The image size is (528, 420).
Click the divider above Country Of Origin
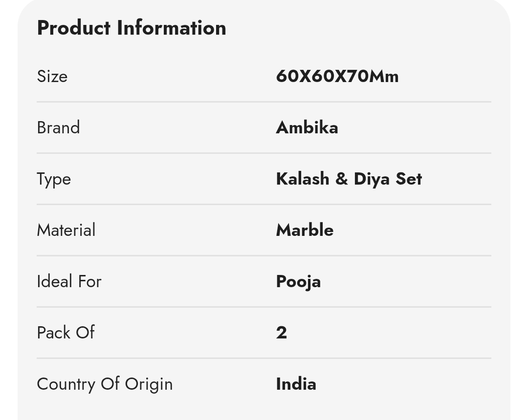point(264,358)
